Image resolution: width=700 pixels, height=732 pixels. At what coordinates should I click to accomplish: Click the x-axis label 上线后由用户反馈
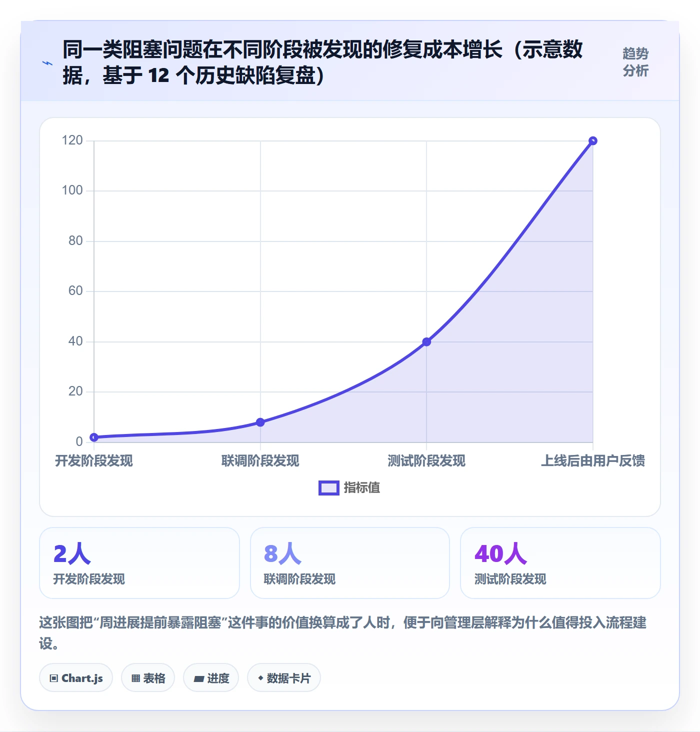pos(593,461)
